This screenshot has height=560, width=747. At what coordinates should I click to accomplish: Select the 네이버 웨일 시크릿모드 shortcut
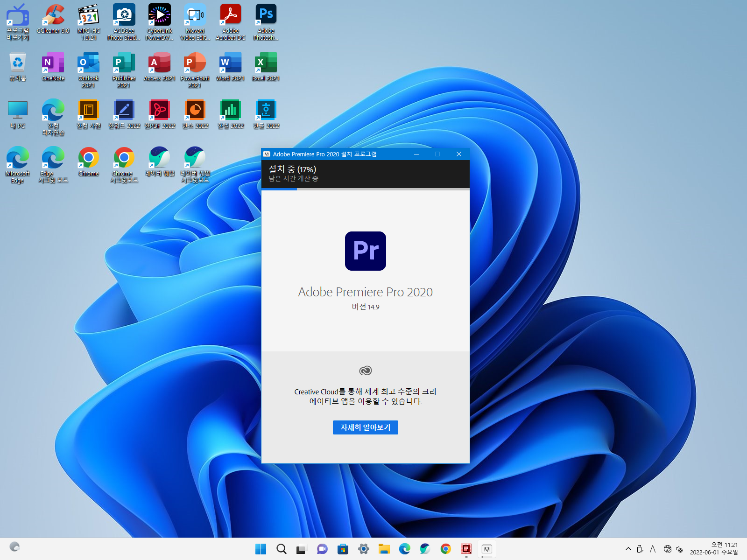click(x=195, y=165)
